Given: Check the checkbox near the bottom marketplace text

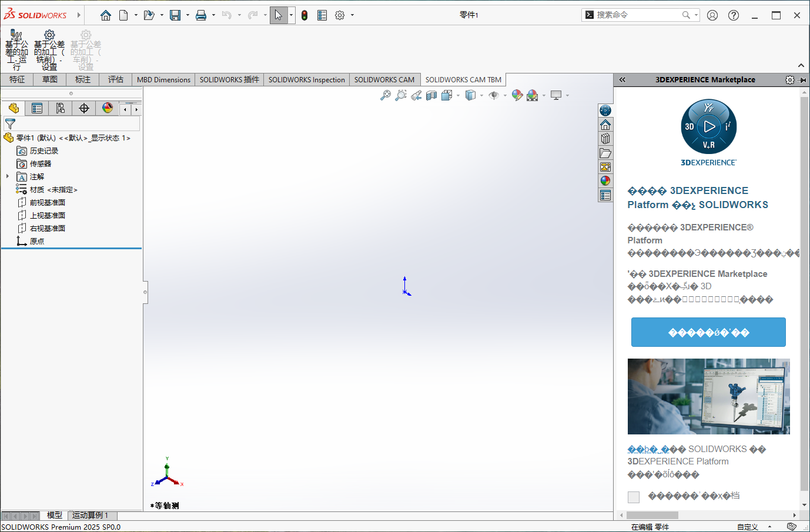Looking at the screenshot, I should (634, 497).
